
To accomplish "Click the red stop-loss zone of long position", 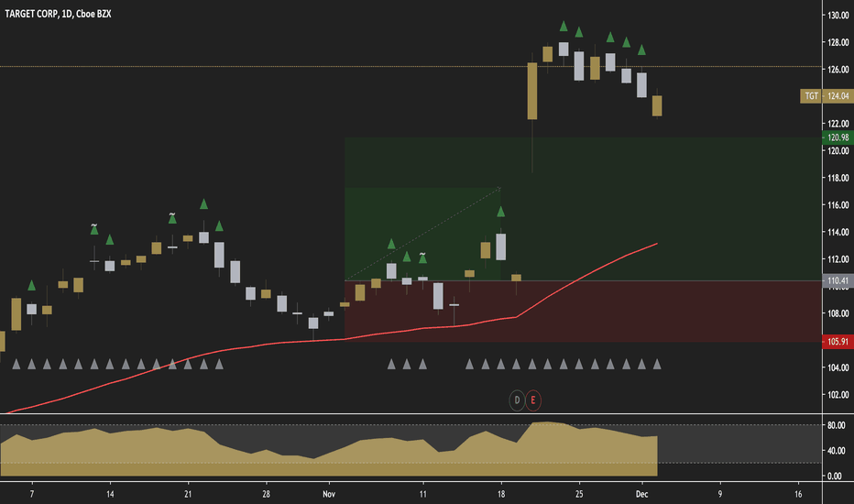I will (x=583, y=312).
